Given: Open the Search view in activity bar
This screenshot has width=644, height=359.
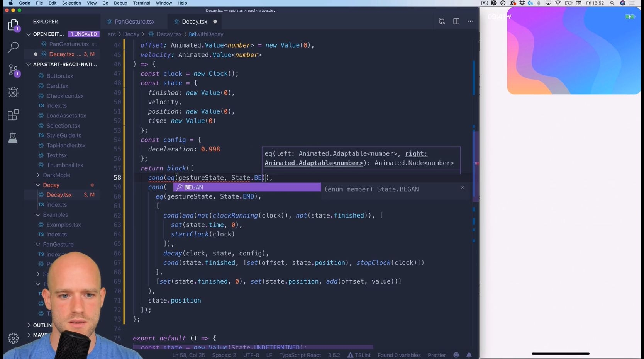Looking at the screenshot, I should click(x=13, y=47).
